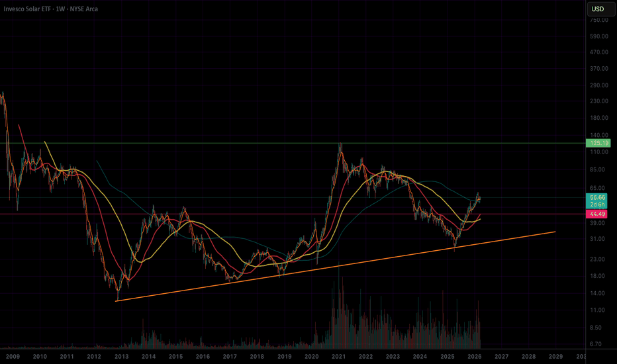The image size is (617, 364).
Task: Click the 2026 label on time axis
Action: pyautogui.click(x=475, y=357)
